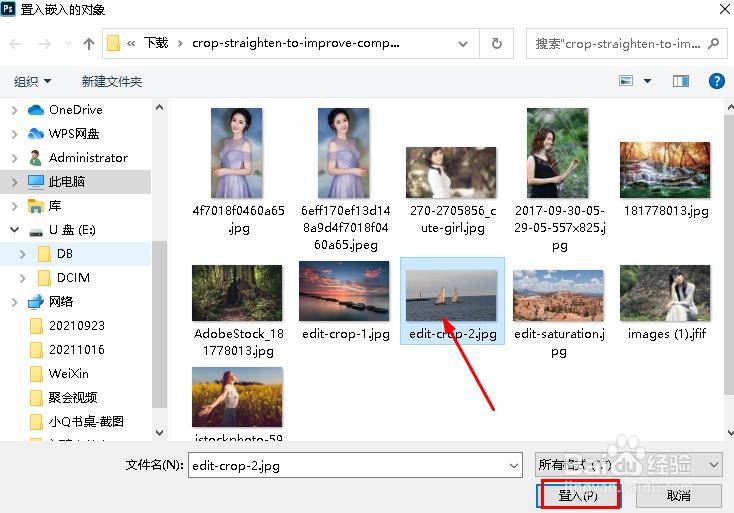Select U 盘 (E:) in the tree
Image resolution: width=734 pixels, height=513 pixels.
(x=72, y=229)
